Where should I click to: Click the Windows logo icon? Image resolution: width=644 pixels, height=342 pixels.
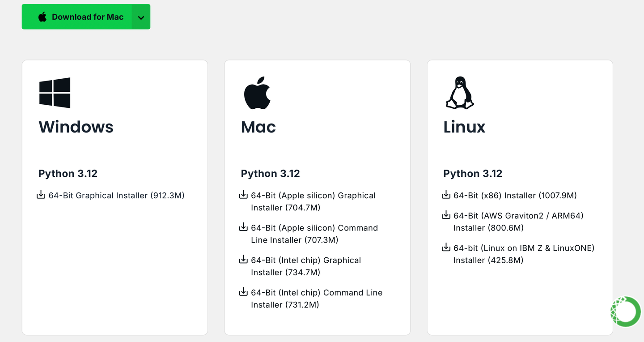[55, 93]
